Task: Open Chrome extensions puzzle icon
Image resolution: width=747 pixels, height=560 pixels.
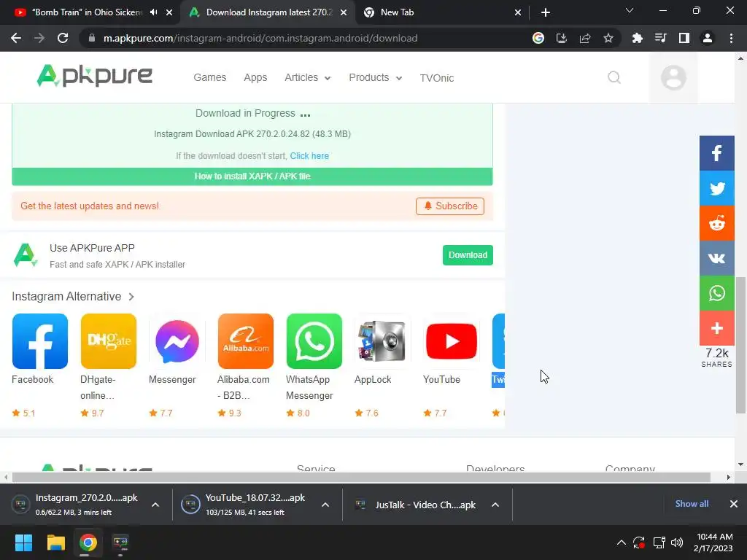Action: 637,38
